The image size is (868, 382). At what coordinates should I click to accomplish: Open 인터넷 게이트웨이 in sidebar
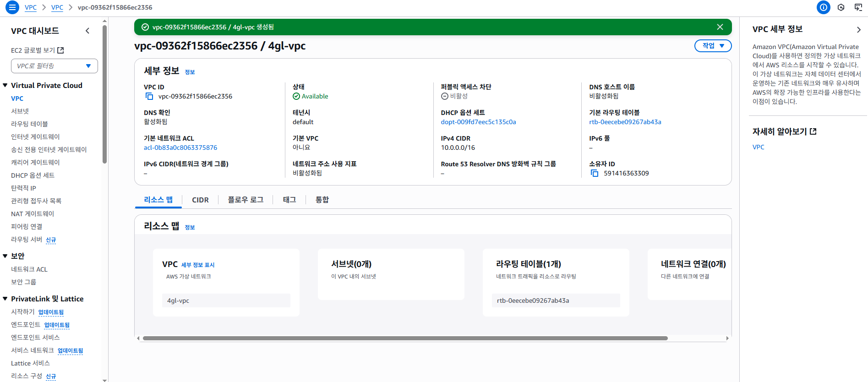click(35, 137)
